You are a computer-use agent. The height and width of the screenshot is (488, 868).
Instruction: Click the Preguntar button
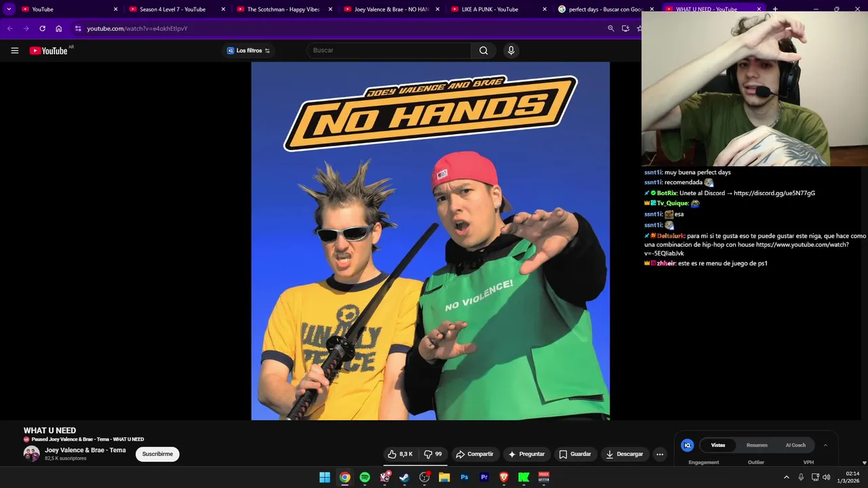526,454
